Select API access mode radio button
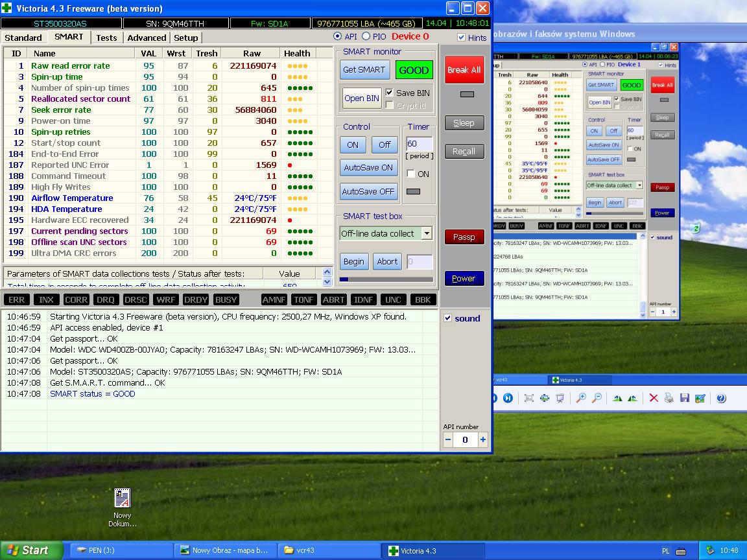 [x=338, y=37]
